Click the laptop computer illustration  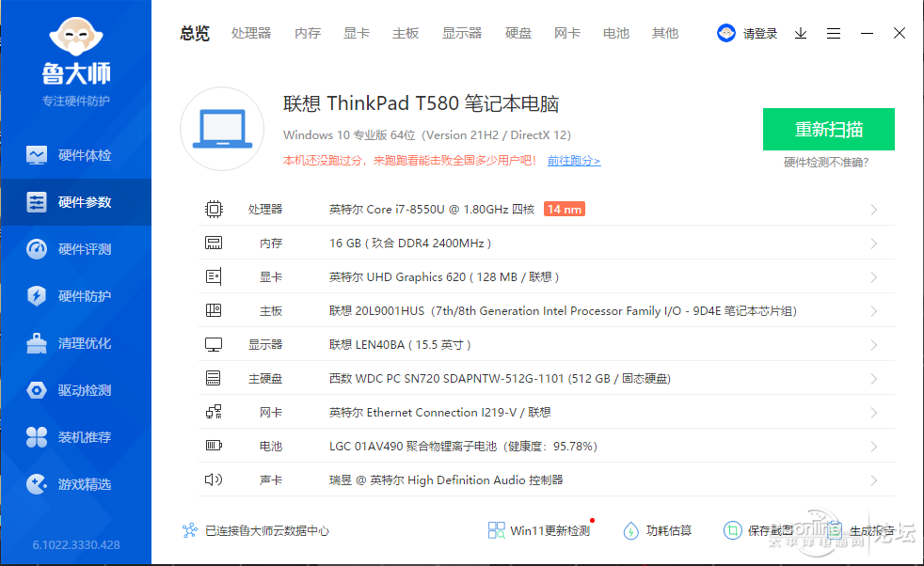pyautogui.click(x=222, y=129)
